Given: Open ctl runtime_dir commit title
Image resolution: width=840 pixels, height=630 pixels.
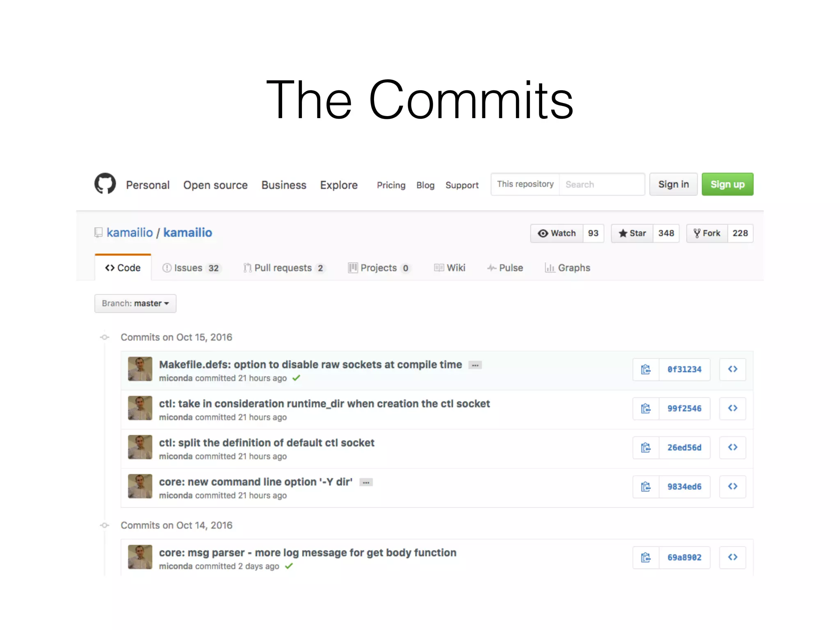Looking at the screenshot, I should tap(324, 404).
